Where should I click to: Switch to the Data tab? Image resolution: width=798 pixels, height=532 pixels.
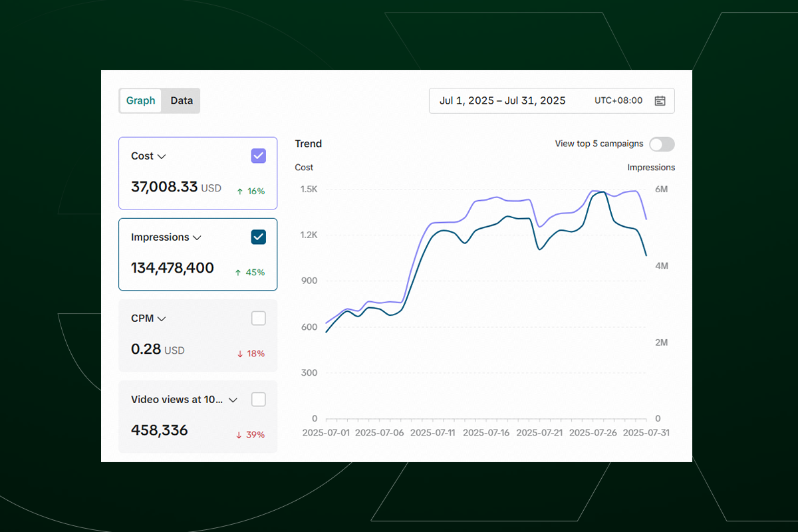[181, 100]
